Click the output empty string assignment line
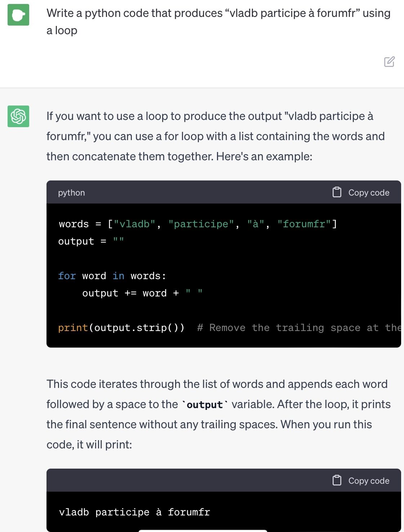The width and height of the screenshot is (404, 532). pos(91,241)
